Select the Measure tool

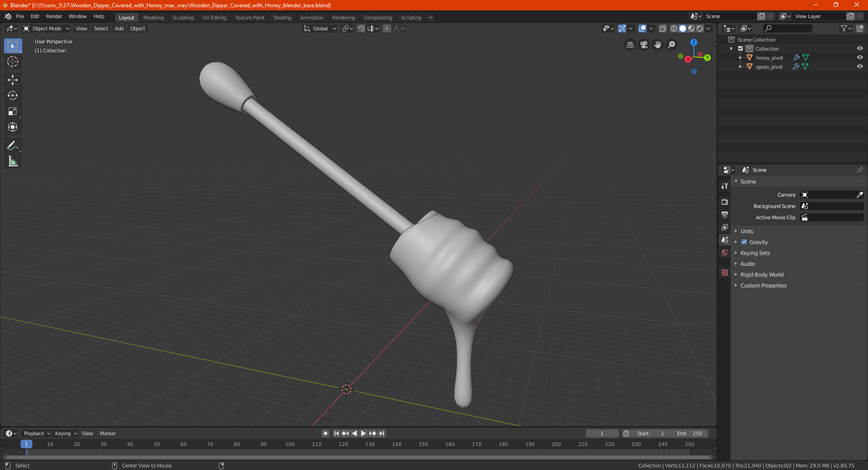pos(13,161)
